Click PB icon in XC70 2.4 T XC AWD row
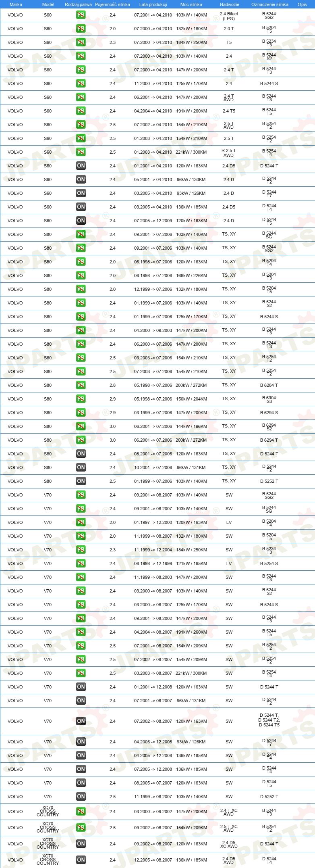 pyautogui.click(x=81, y=812)
